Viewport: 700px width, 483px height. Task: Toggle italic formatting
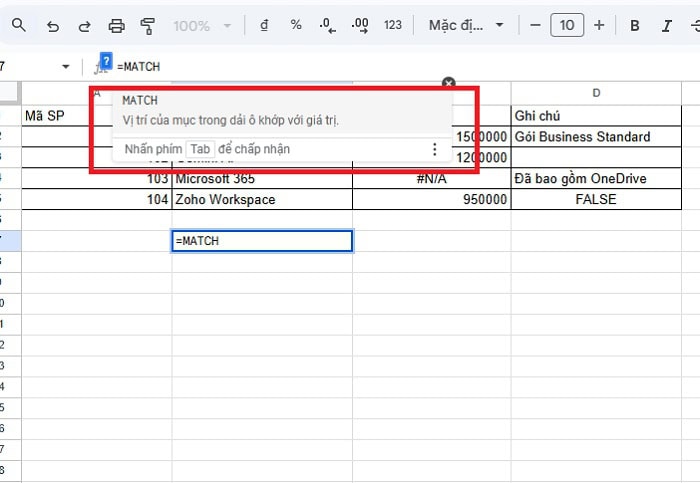pos(667,25)
